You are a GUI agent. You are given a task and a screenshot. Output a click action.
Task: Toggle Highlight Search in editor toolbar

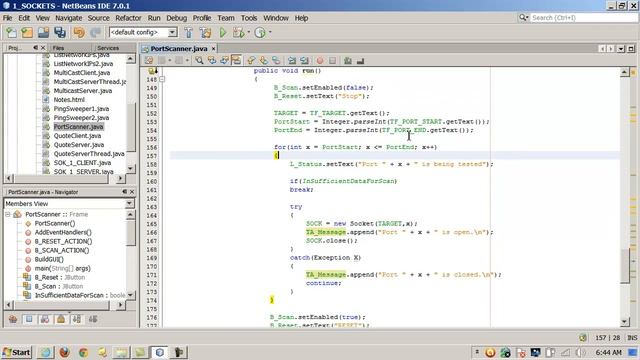pyautogui.click(x=236, y=60)
